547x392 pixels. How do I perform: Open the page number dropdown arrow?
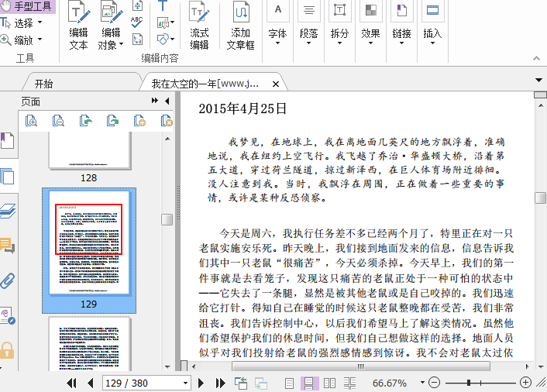[x=186, y=383]
